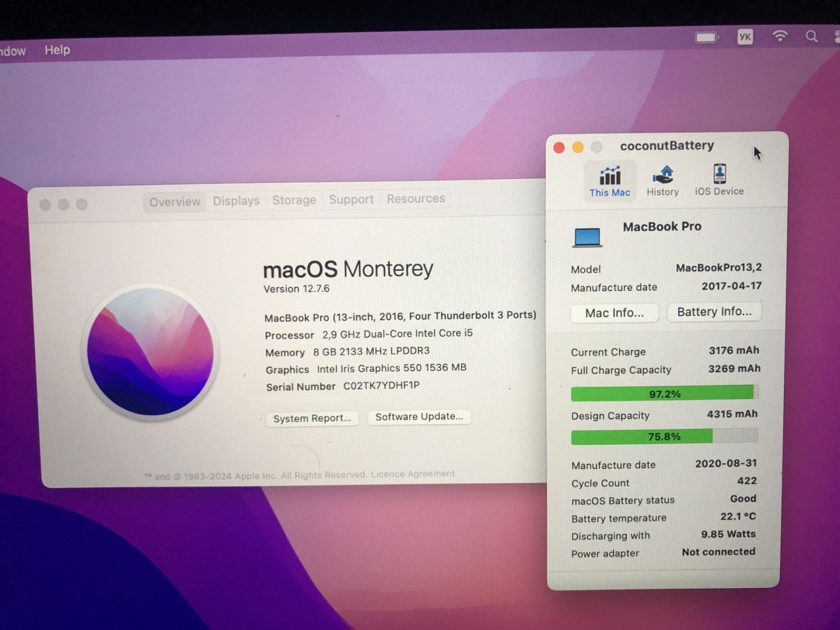Click Intel Iris Graphics 550 1536 MB text

pyautogui.click(x=391, y=368)
